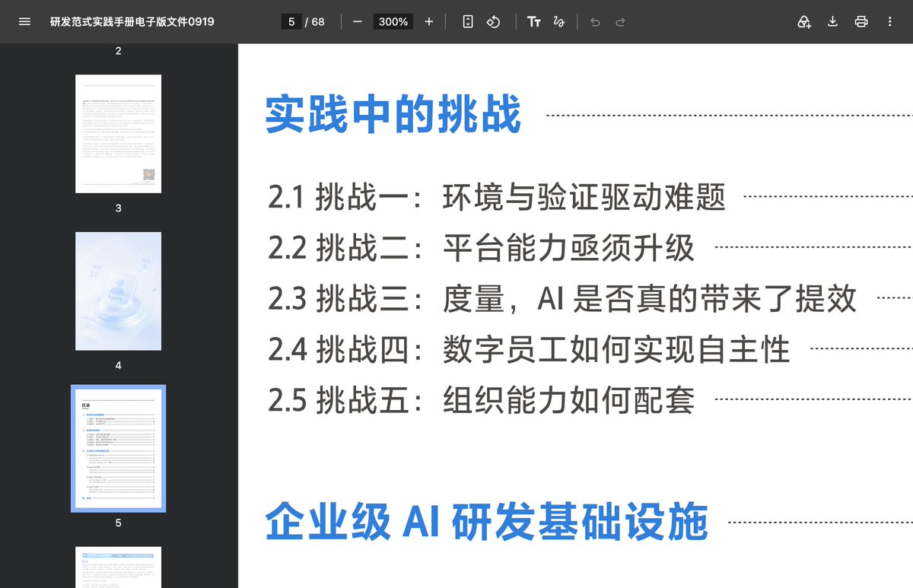Click the heading 企业级 AI 研发基础设施

pos(487,522)
